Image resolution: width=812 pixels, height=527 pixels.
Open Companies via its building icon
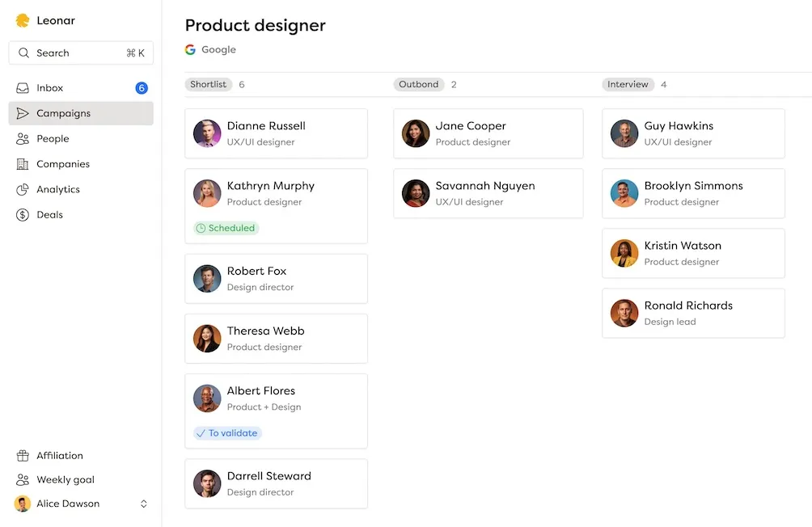point(23,163)
